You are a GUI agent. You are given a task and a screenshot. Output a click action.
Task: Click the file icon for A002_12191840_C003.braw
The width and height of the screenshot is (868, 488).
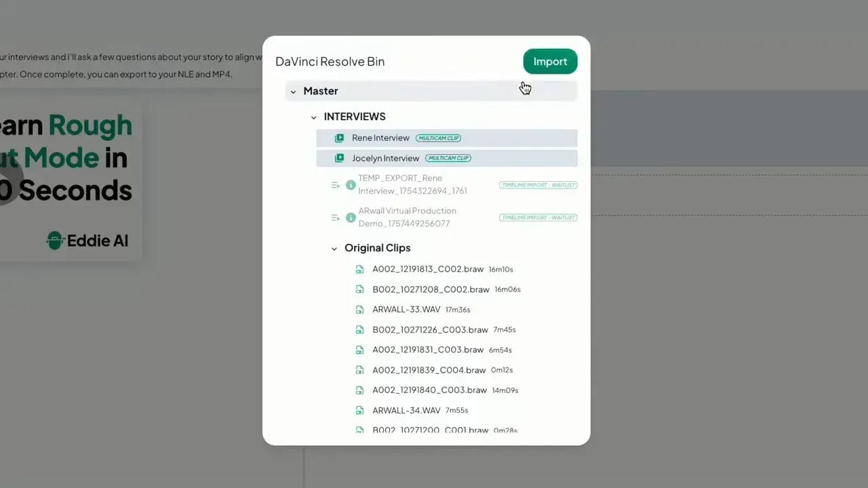(360, 390)
